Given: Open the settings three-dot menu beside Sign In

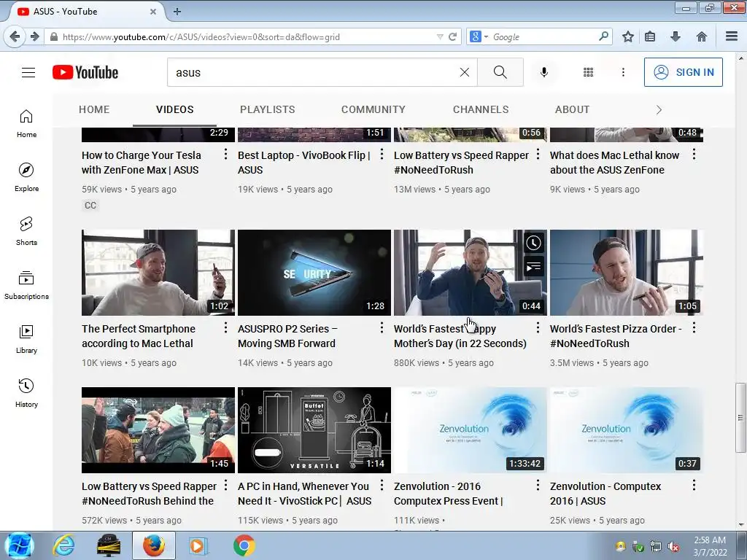Looking at the screenshot, I should (x=623, y=72).
